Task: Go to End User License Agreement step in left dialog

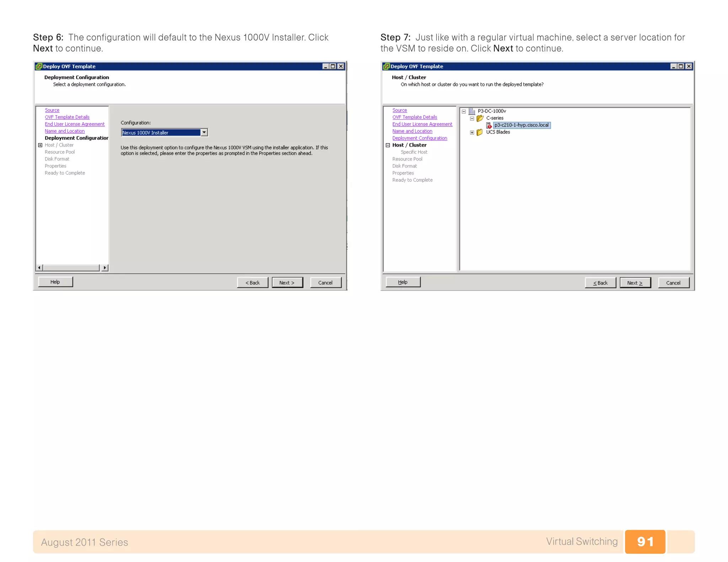Action: click(x=75, y=124)
